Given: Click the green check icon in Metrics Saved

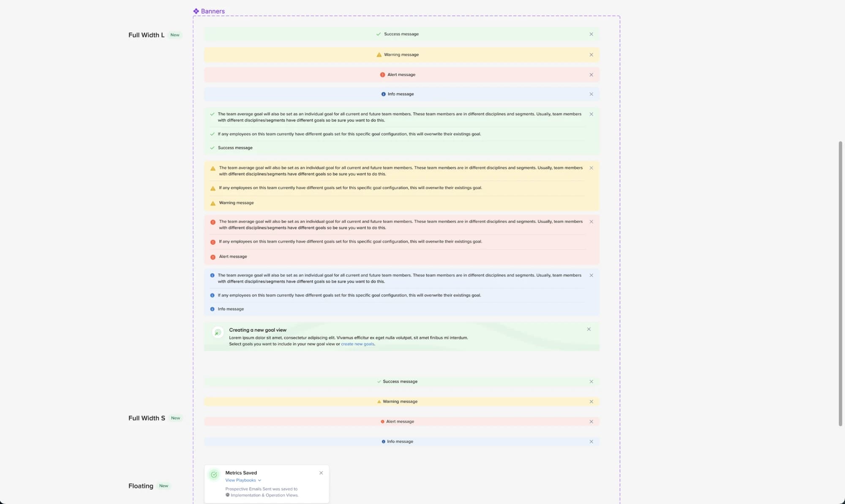Looking at the screenshot, I should (x=214, y=475).
